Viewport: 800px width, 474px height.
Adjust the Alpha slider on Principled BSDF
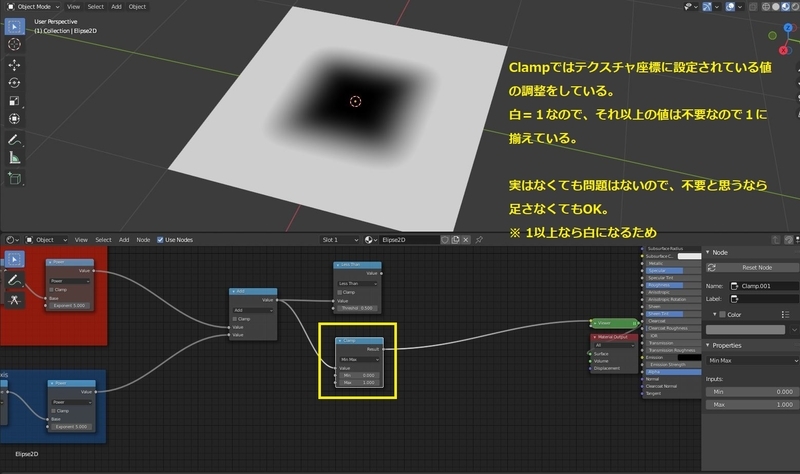click(673, 372)
